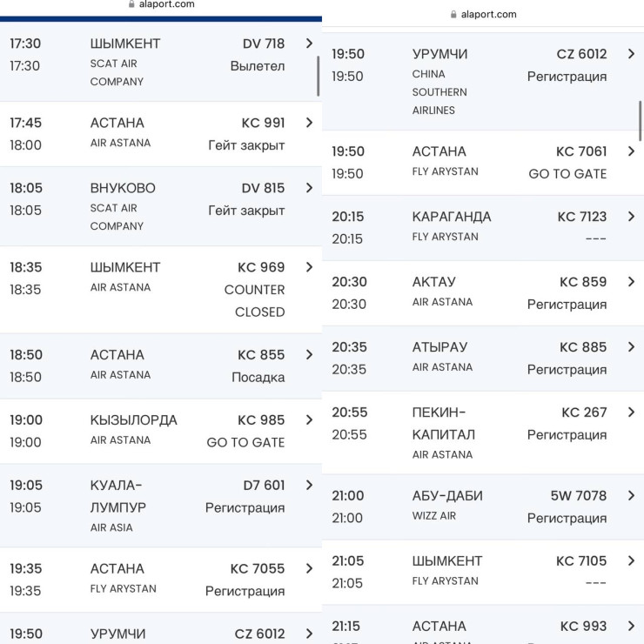Tap chevron for KC 7123 Караганда
Screen dimensions: 644x644
tap(631, 217)
